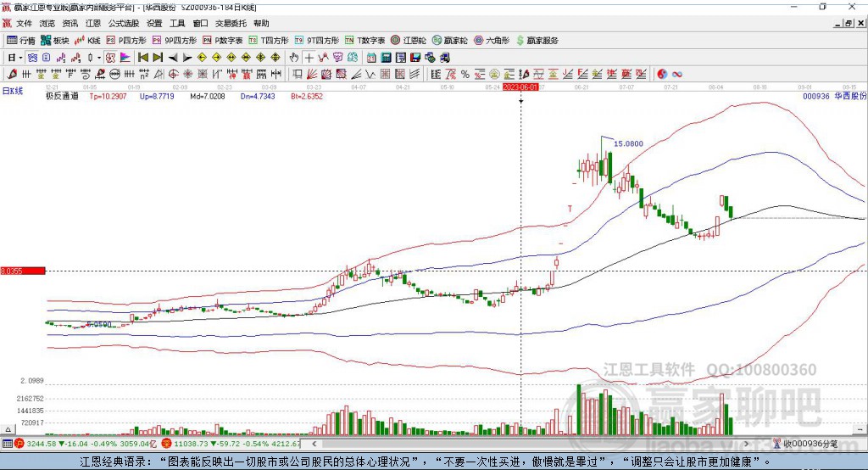
Task: Click horizontal scrollbar left arrow
Action: coord(314,444)
